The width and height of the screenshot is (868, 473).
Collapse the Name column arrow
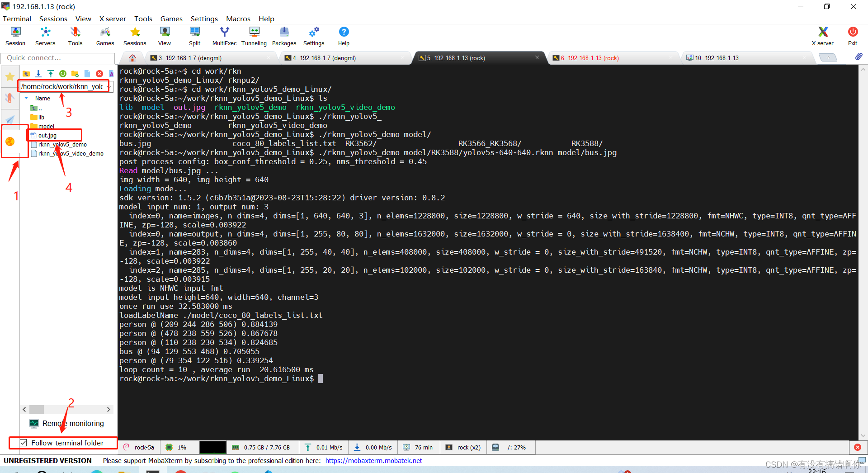26,98
